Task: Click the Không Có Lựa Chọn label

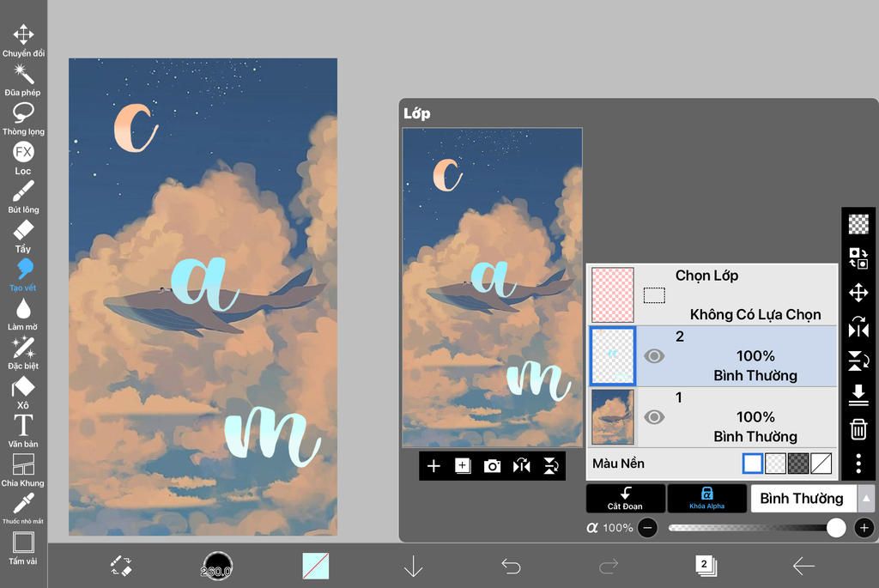Action: click(755, 314)
